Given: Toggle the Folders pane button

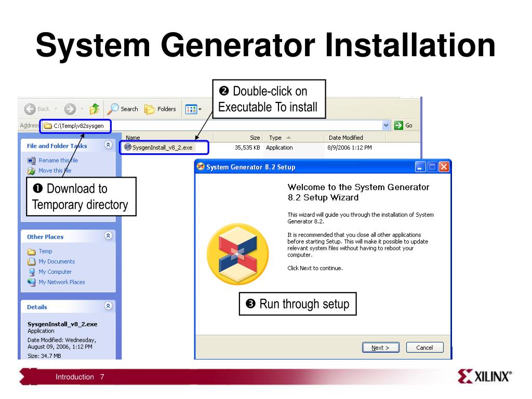Looking at the screenshot, I should (x=160, y=109).
